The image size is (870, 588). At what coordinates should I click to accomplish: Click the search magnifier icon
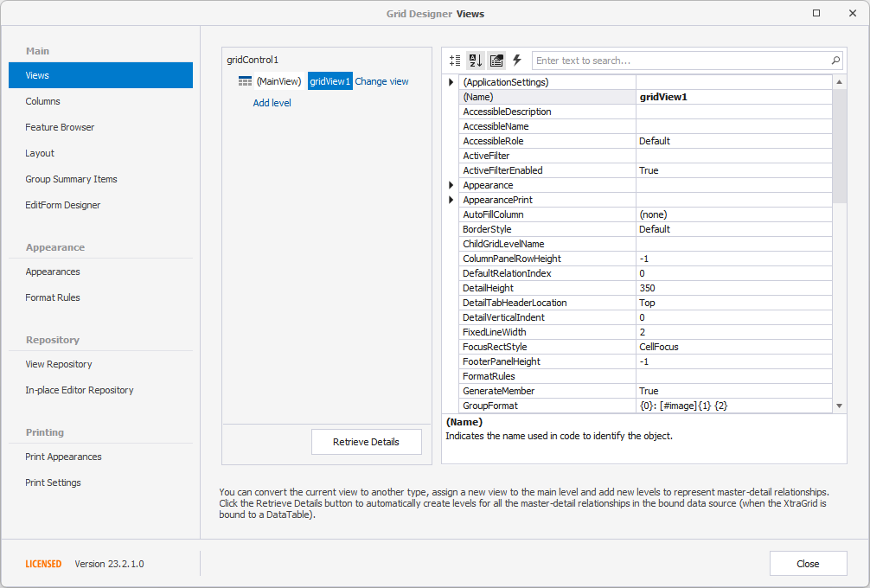[x=835, y=61]
